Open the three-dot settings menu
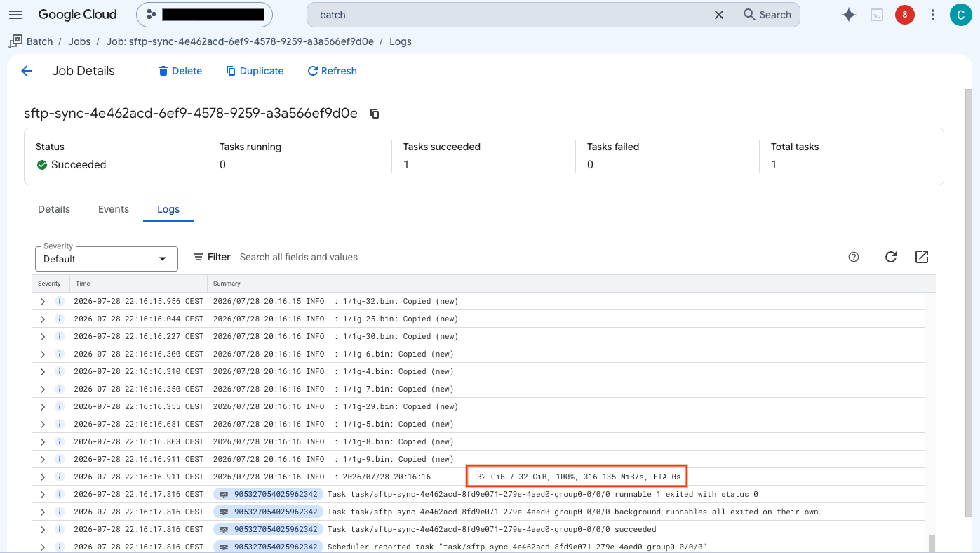The height and width of the screenshot is (553, 980). click(933, 15)
